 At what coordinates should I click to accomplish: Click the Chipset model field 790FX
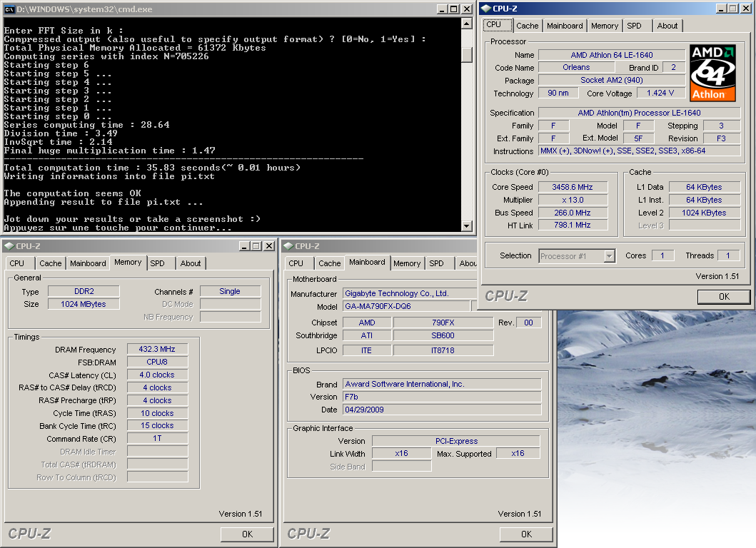point(443,323)
